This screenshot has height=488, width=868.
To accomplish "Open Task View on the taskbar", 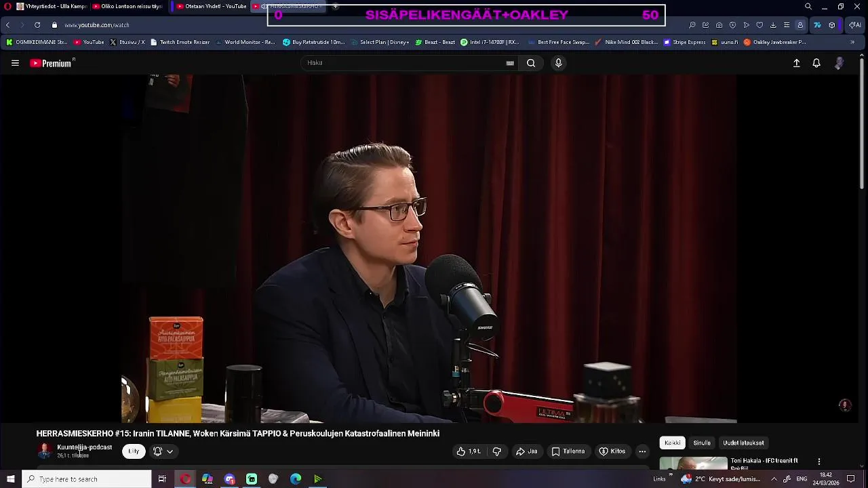I will click(162, 479).
